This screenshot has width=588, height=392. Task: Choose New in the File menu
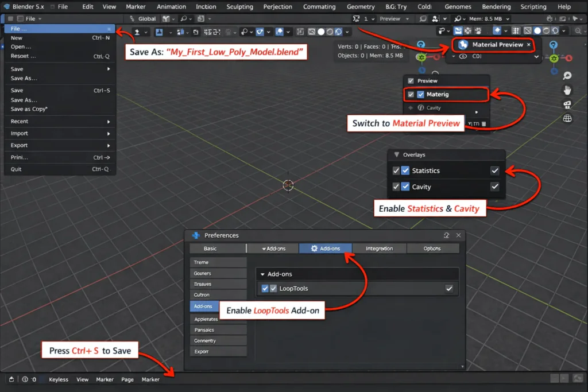(60, 38)
